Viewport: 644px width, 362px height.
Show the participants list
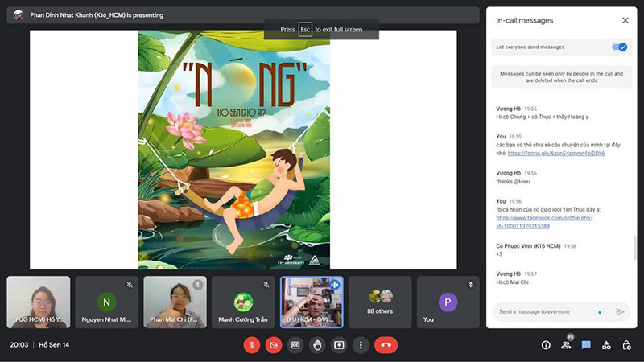[x=566, y=344]
